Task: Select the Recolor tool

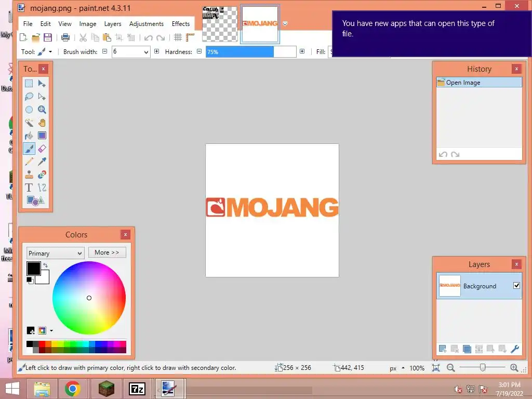Action: point(42,175)
